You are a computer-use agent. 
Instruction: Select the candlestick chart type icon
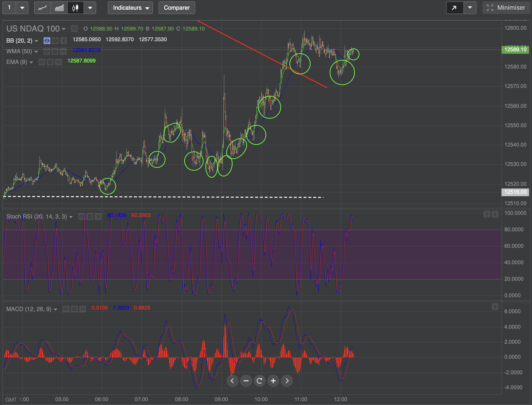point(75,8)
